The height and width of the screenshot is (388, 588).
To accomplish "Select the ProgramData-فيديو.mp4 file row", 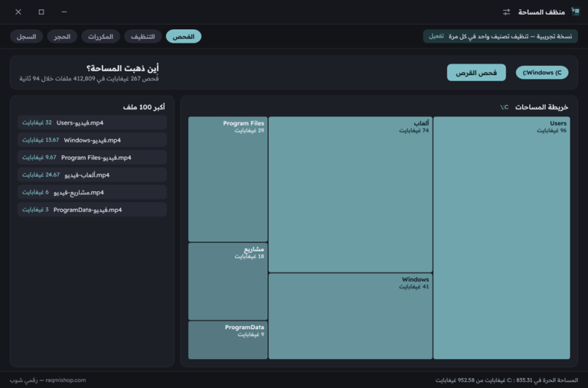I will pos(92,210).
